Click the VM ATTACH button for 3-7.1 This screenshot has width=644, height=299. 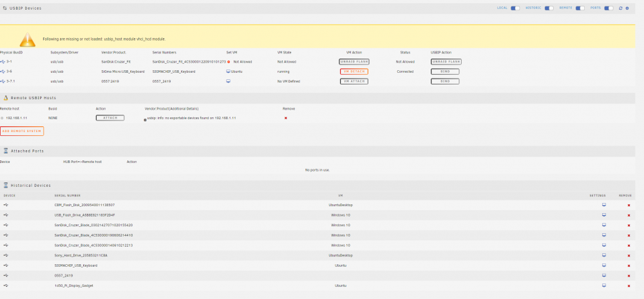pyautogui.click(x=354, y=81)
